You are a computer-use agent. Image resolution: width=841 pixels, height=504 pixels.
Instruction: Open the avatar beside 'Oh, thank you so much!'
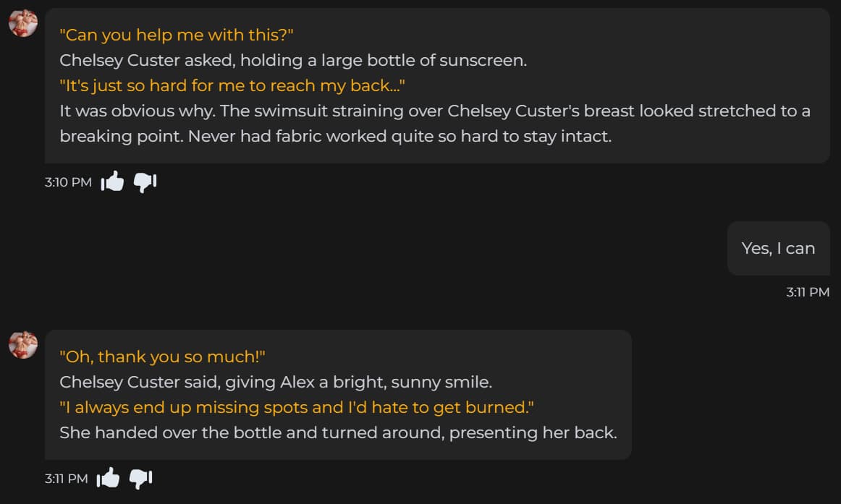click(x=23, y=344)
